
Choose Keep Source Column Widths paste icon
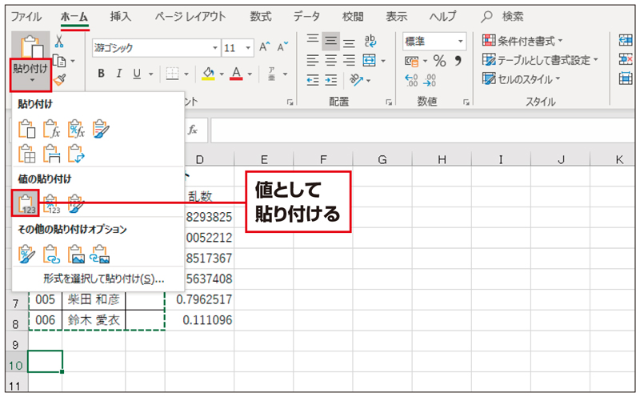(x=51, y=154)
